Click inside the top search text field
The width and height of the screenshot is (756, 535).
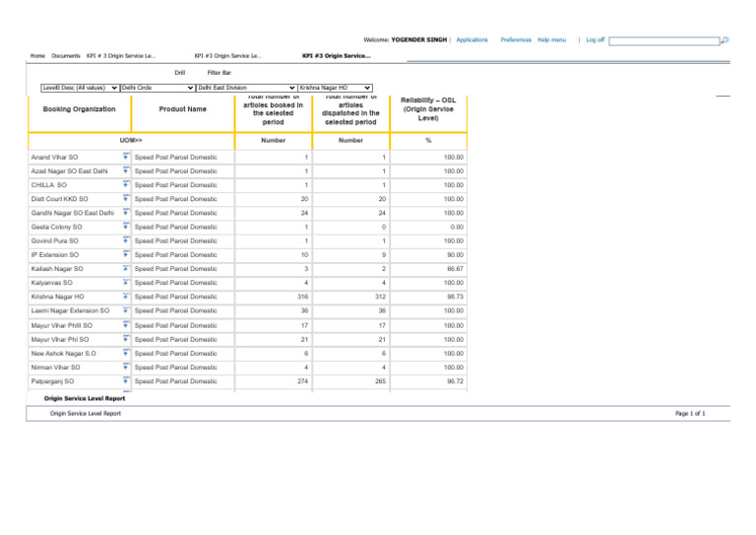click(x=664, y=41)
